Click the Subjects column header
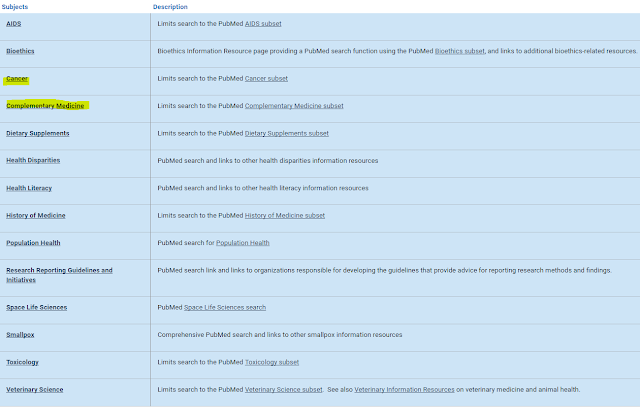 pos(15,7)
